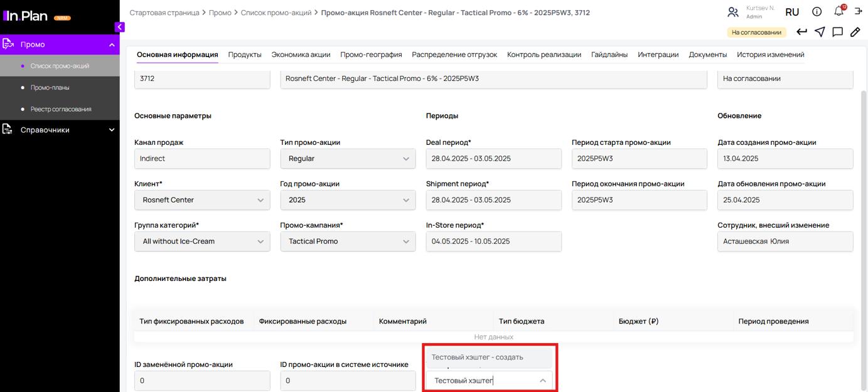Click the Shipment период date field
Image resolution: width=868 pixels, height=392 pixels.
493,200
